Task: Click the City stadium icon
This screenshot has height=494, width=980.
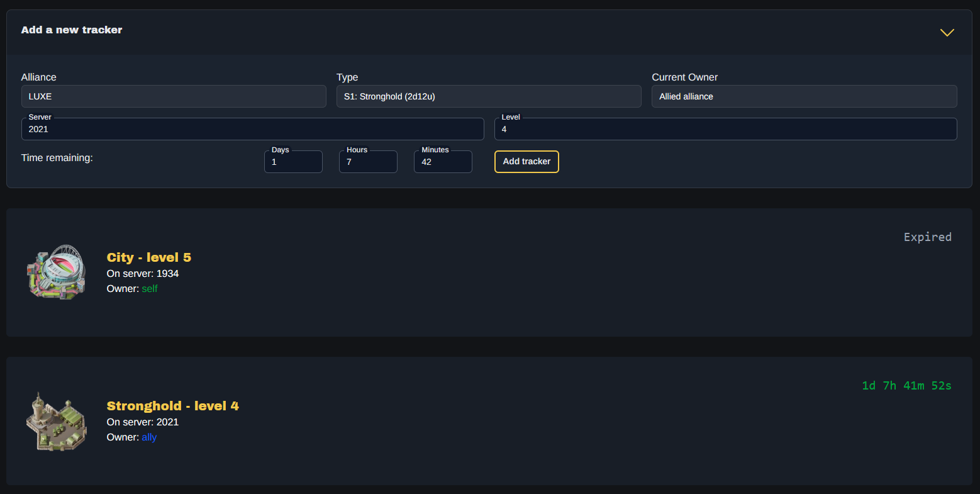Action: [x=57, y=272]
